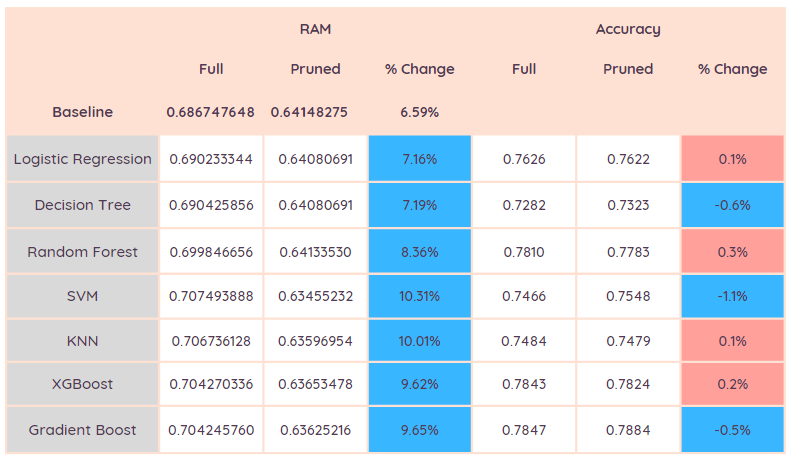Viewport: 789px width, 459px height.
Task: Click the KNN row label cell
Action: pyautogui.click(x=82, y=342)
